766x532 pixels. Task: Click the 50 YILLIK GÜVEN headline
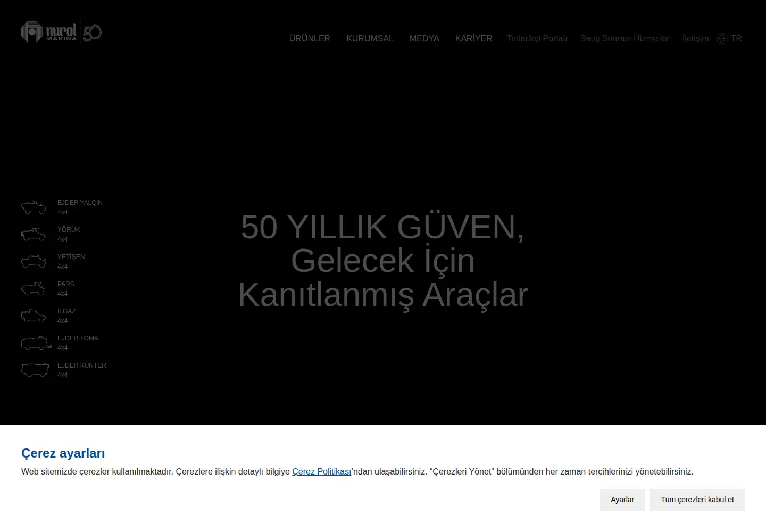(x=383, y=227)
